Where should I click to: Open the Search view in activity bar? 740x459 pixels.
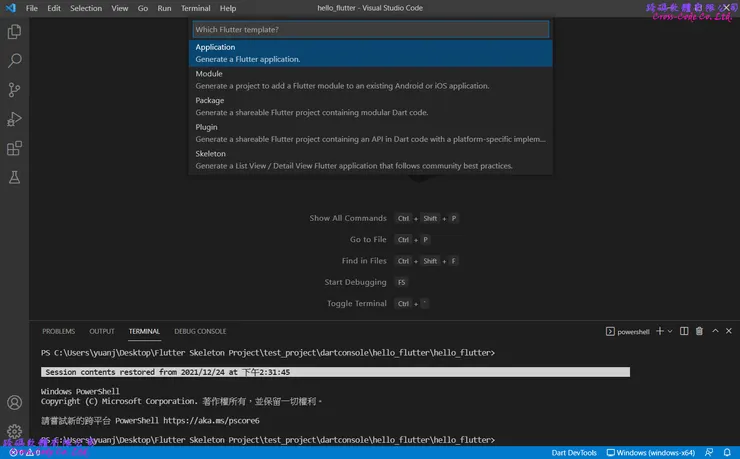pos(14,60)
